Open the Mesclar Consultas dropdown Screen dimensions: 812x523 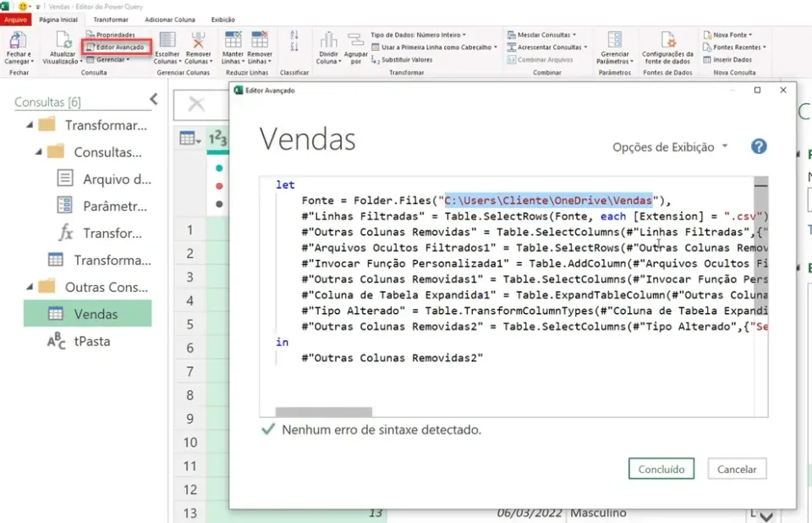click(541, 35)
